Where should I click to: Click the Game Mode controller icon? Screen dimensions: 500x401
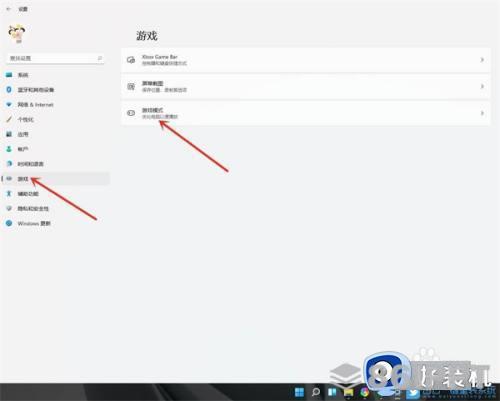click(x=131, y=113)
